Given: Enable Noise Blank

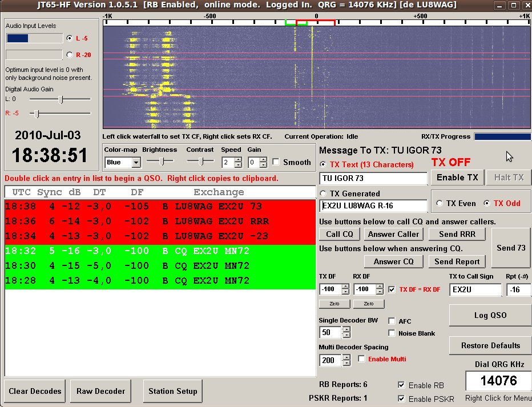Looking at the screenshot, I should 392,333.
